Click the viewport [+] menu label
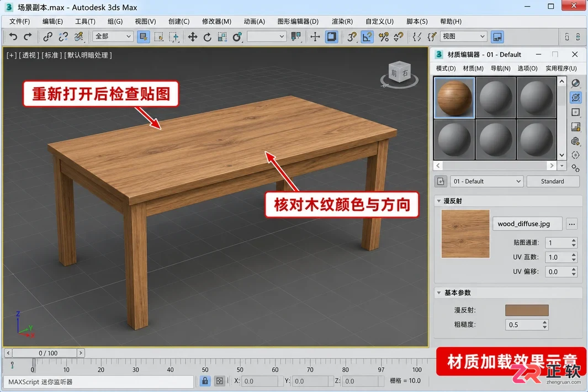This screenshot has width=588, height=392. 11,55
